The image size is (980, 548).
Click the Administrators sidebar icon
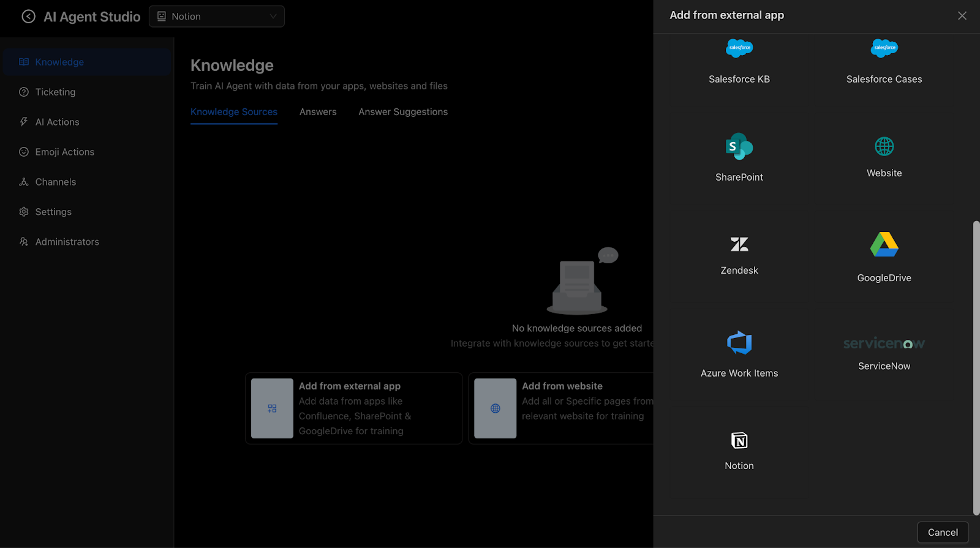pyautogui.click(x=24, y=242)
